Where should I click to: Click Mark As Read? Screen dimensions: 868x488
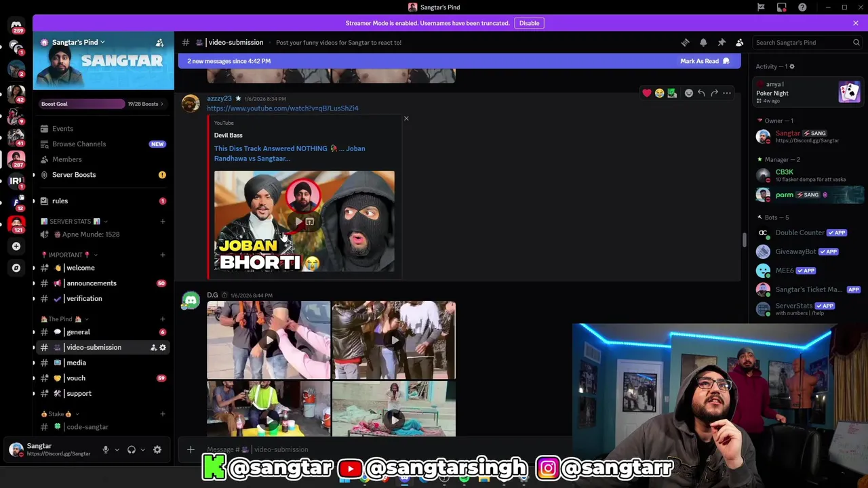tap(705, 61)
